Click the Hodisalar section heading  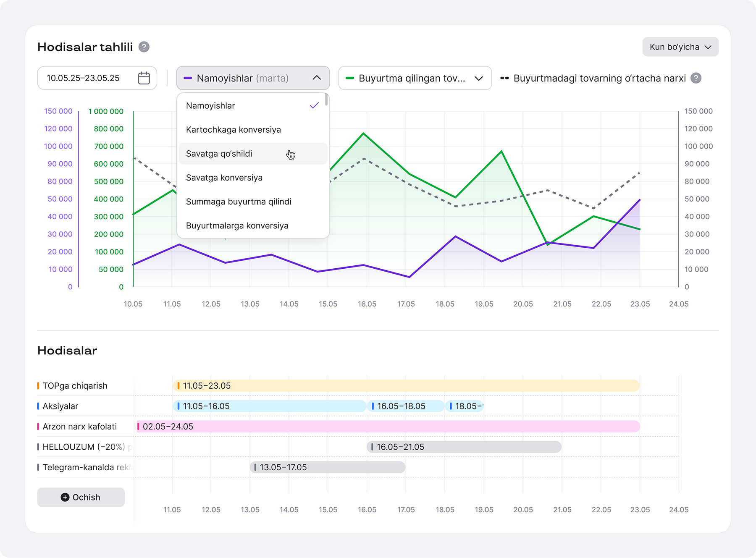(67, 351)
